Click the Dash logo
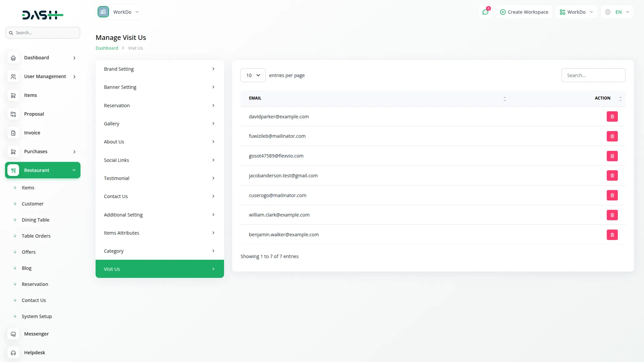Viewport: 644px width, 362px height. pyautogui.click(x=43, y=15)
